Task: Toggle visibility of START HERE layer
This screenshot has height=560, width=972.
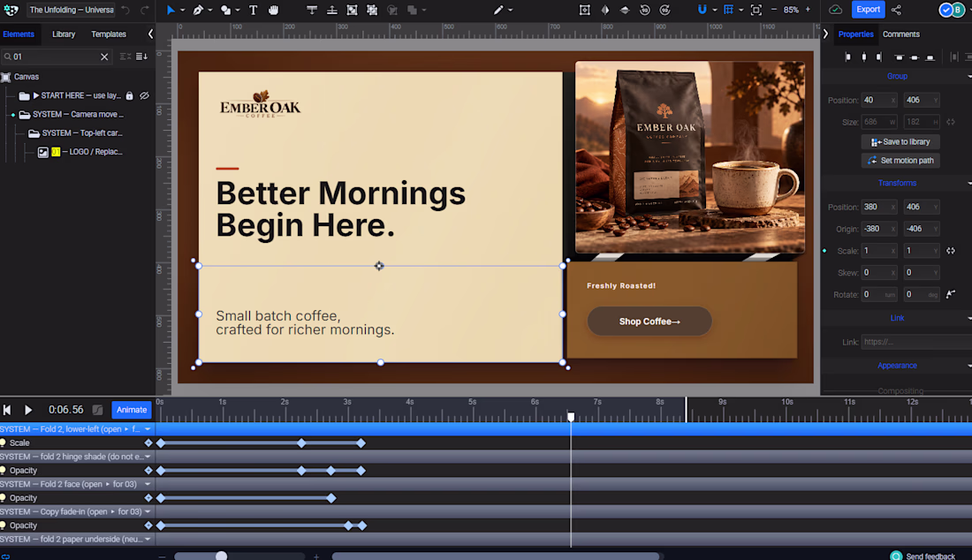Action: click(x=144, y=95)
